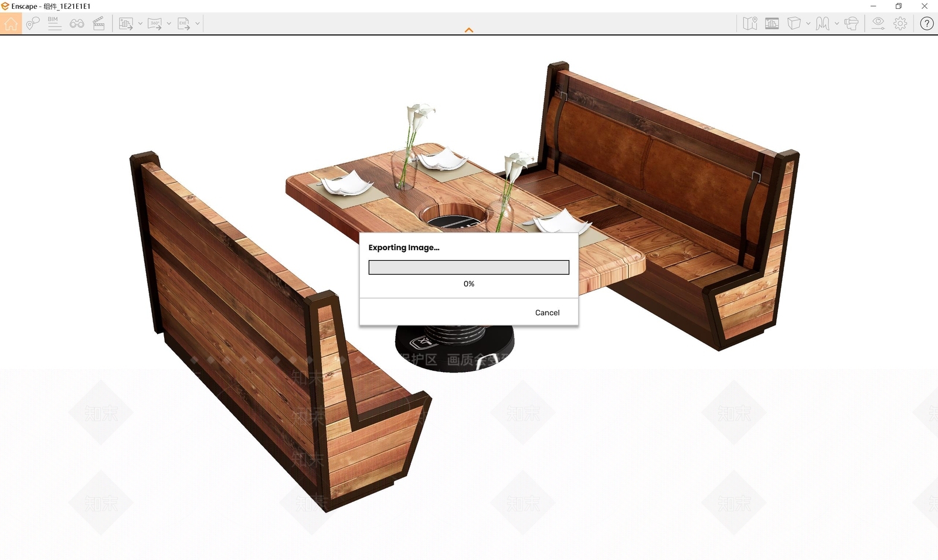
Task: Expand the Screenshot export dropdown arrow
Action: tap(140, 23)
